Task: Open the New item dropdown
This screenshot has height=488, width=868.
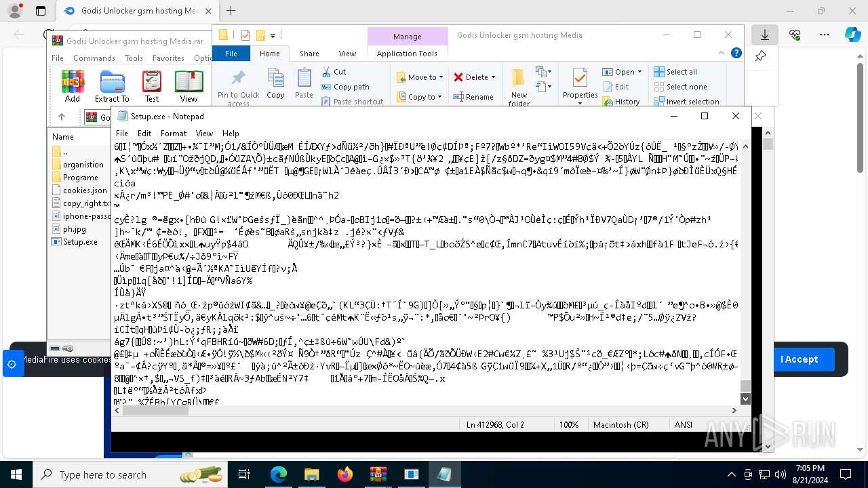Action: pyautogui.click(x=542, y=72)
